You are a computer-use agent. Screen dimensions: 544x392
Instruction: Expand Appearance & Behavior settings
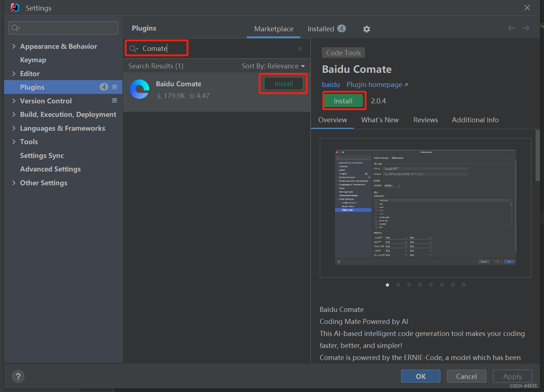click(14, 46)
